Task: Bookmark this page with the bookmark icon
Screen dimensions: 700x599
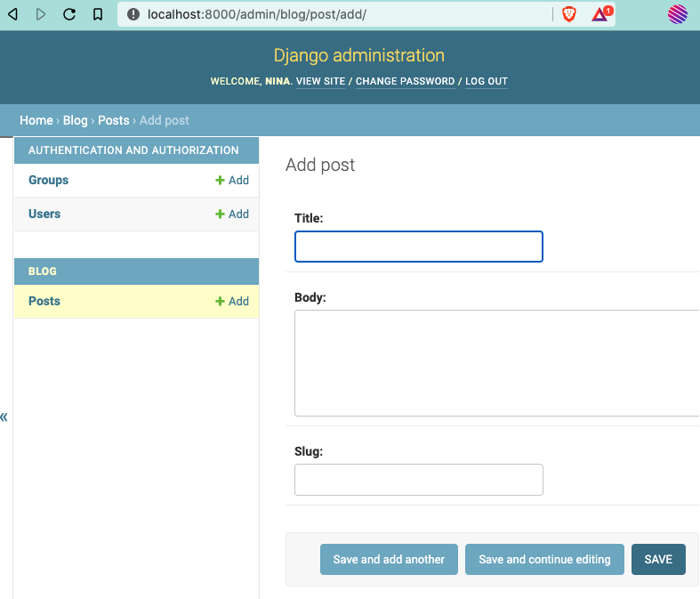Action: click(x=98, y=14)
